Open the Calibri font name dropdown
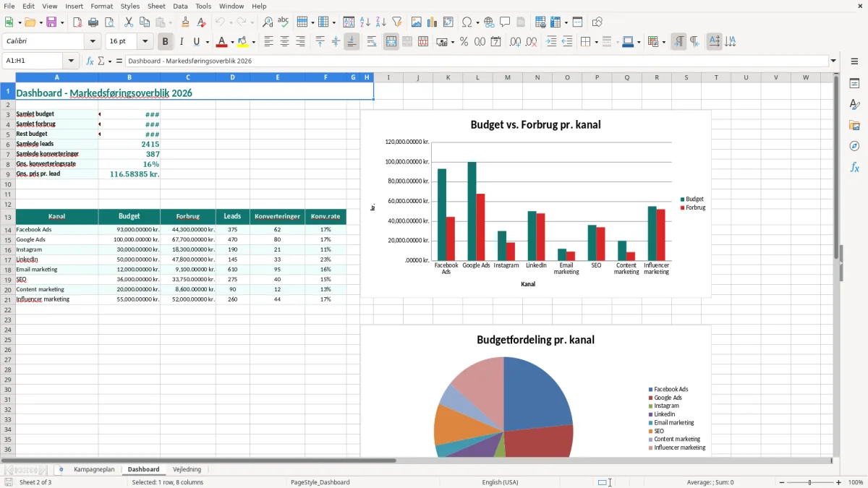The image size is (868, 488). 93,42
